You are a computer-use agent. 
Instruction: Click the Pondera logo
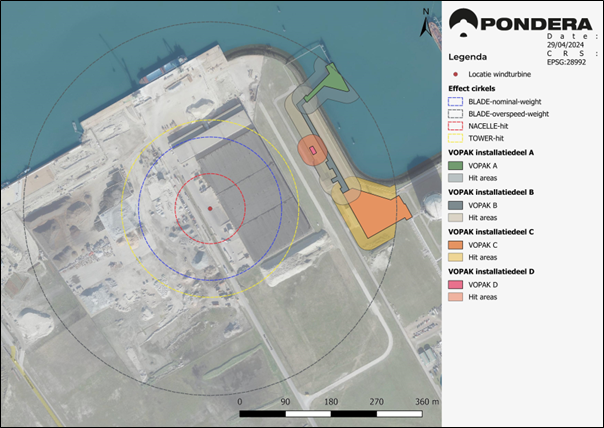click(520, 23)
